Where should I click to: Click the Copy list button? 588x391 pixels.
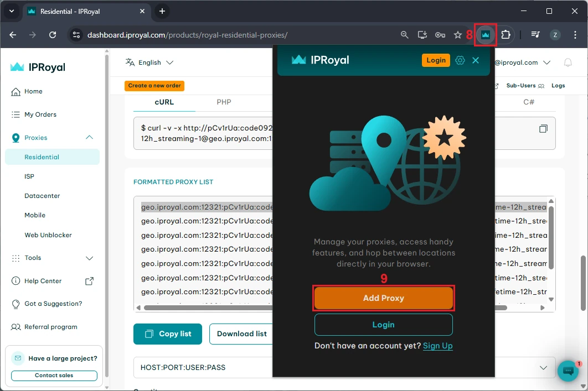coord(168,334)
